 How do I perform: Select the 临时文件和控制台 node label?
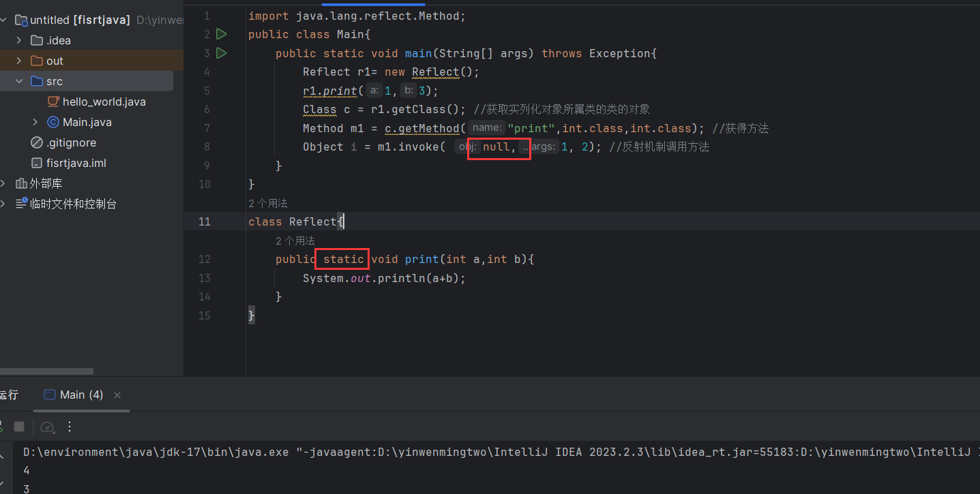[x=74, y=204]
